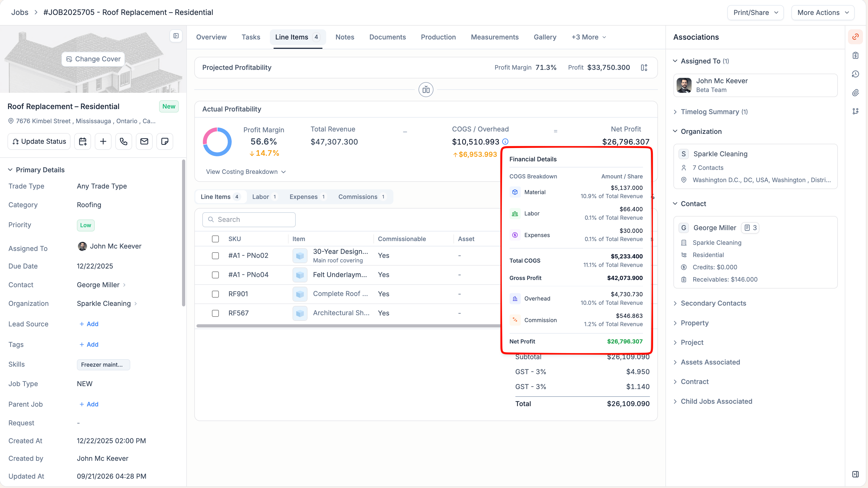Open clipboard icon in right rail
Viewport: 868px width, 488px height.
(855, 55)
